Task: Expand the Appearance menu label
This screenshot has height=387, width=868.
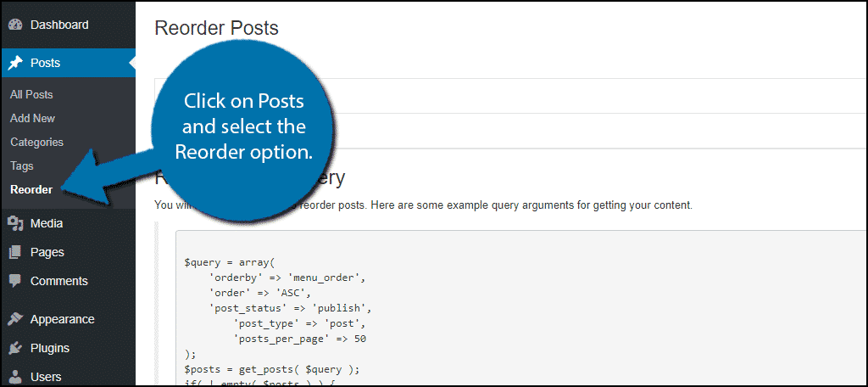Action: pyautogui.click(x=63, y=319)
